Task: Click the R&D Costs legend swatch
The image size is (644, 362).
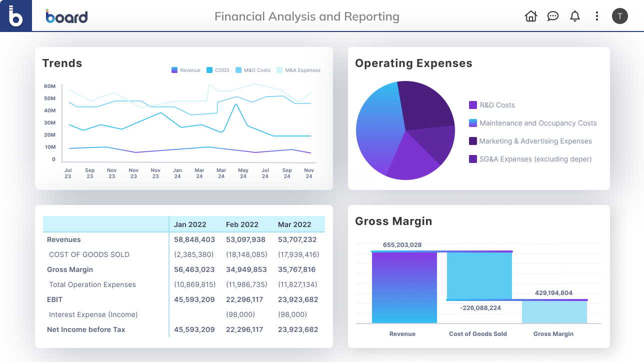Action: point(473,105)
